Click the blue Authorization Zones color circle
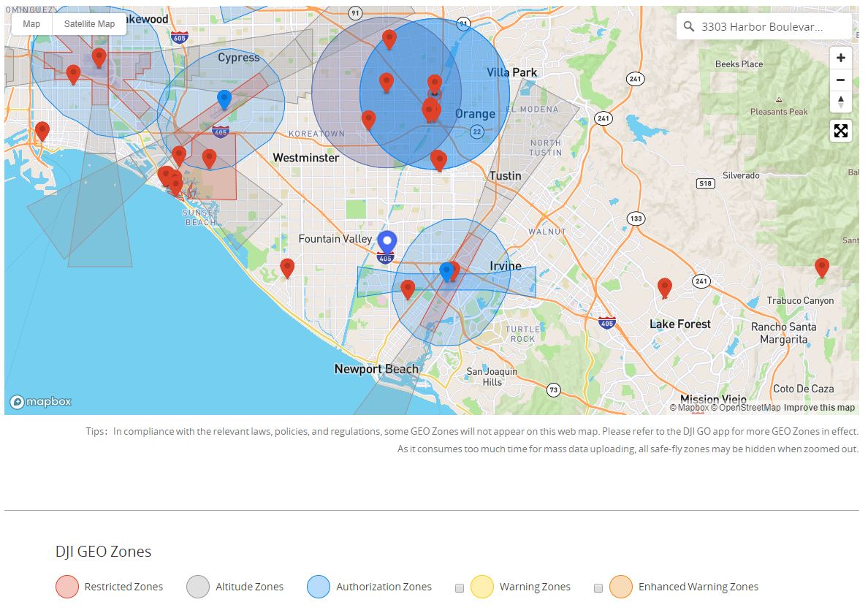This screenshot has height=613, width=868. pyautogui.click(x=319, y=587)
